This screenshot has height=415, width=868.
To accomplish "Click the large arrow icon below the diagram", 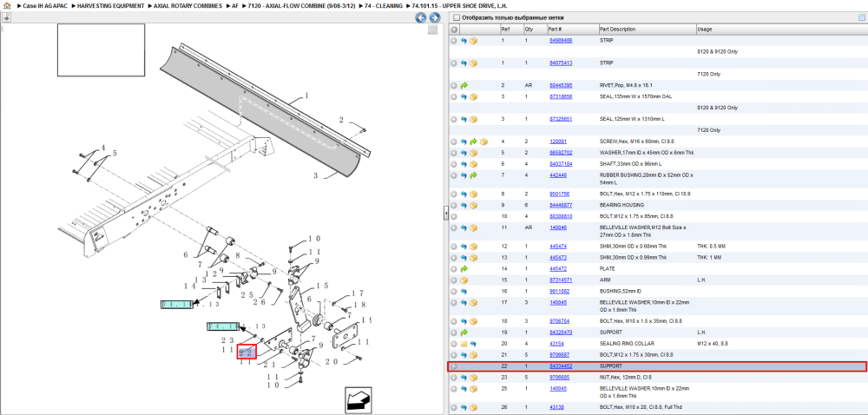I will 358,399.
